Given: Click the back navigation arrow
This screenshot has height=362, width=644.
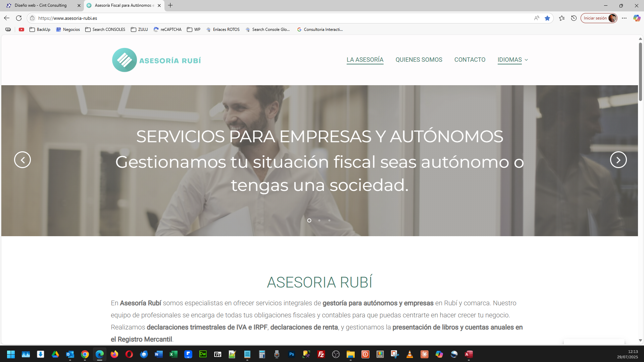Looking at the screenshot, I should [7, 18].
